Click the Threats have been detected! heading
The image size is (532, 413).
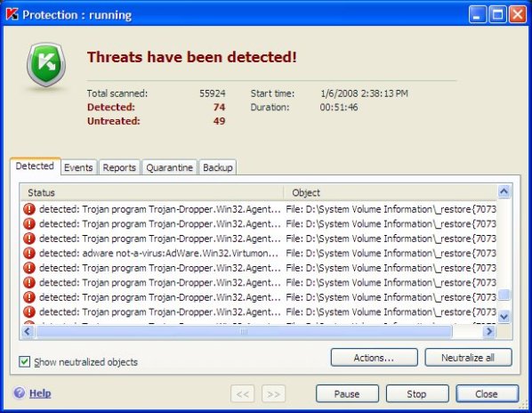pos(192,57)
